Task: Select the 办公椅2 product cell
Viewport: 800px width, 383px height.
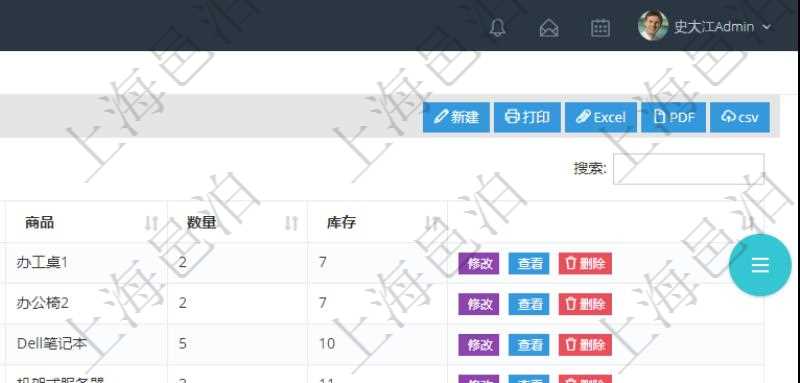Action: (86, 304)
